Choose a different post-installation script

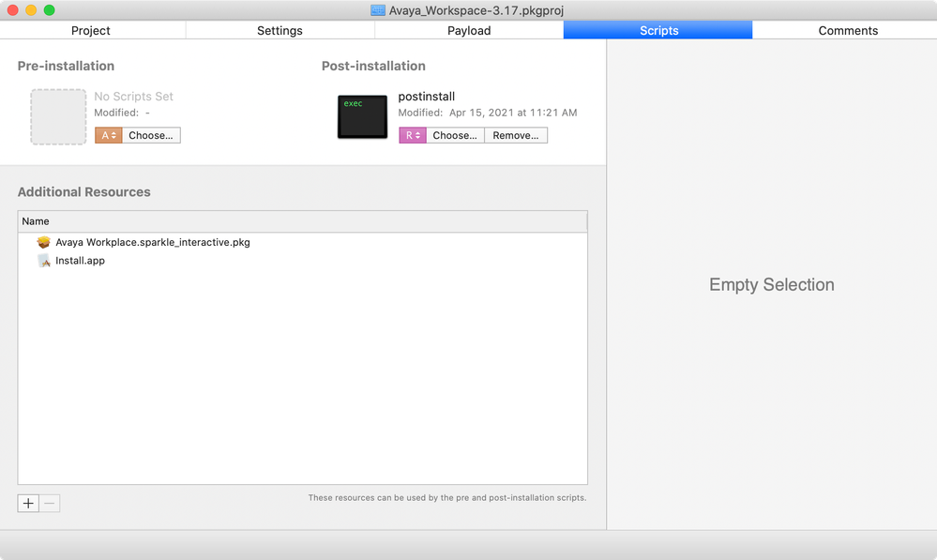pyautogui.click(x=455, y=135)
